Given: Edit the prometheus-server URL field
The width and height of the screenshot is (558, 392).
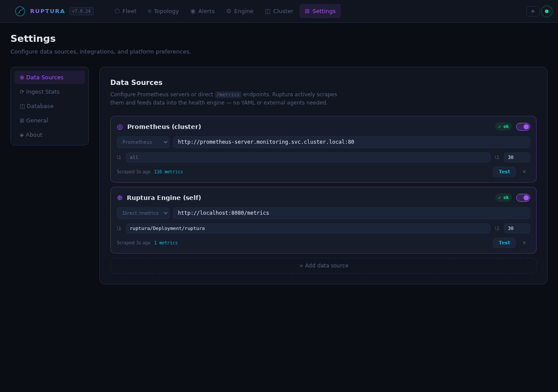Looking at the screenshot, I should [351, 142].
